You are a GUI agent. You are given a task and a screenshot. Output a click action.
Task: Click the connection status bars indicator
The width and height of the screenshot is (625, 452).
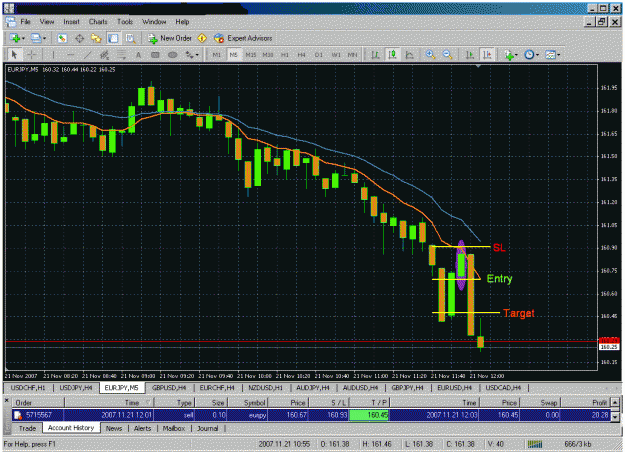pyautogui.click(x=535, y=444)
